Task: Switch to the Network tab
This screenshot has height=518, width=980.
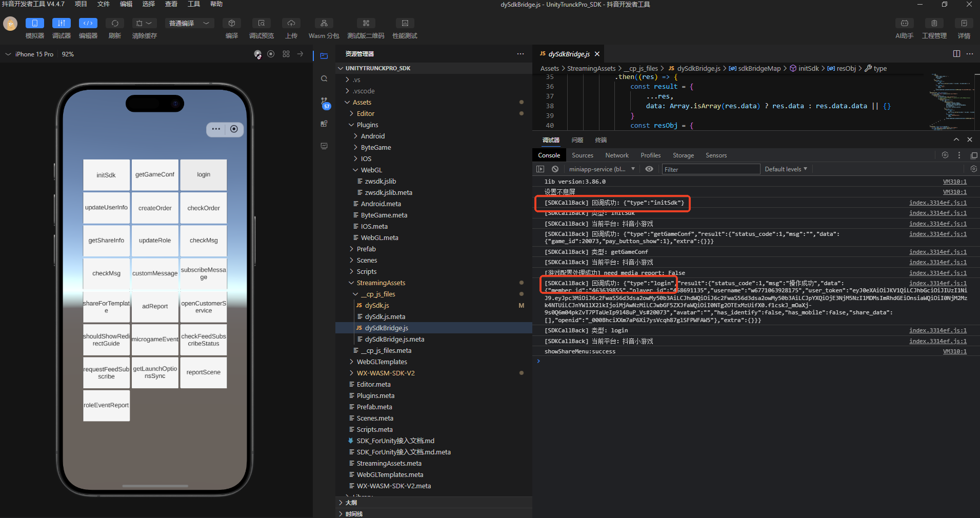Action: tap(616, 155)
